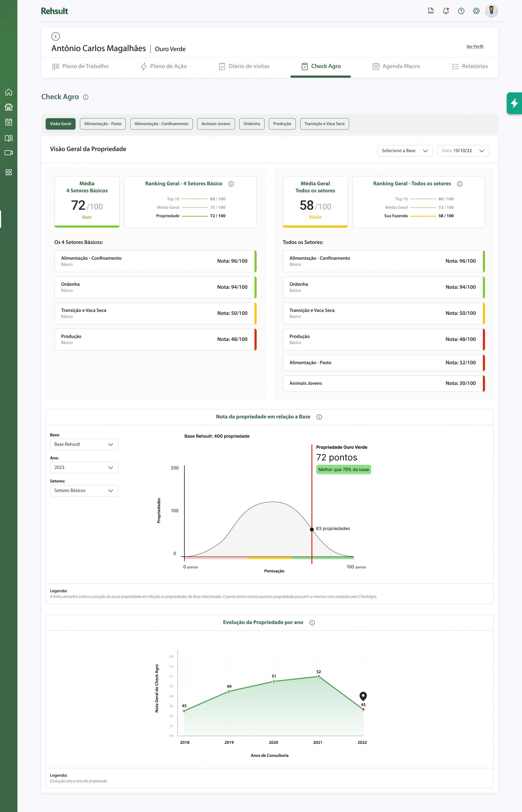Open the help question mark icon
Viewport: 522px width, 812px height.
(461, 11)
